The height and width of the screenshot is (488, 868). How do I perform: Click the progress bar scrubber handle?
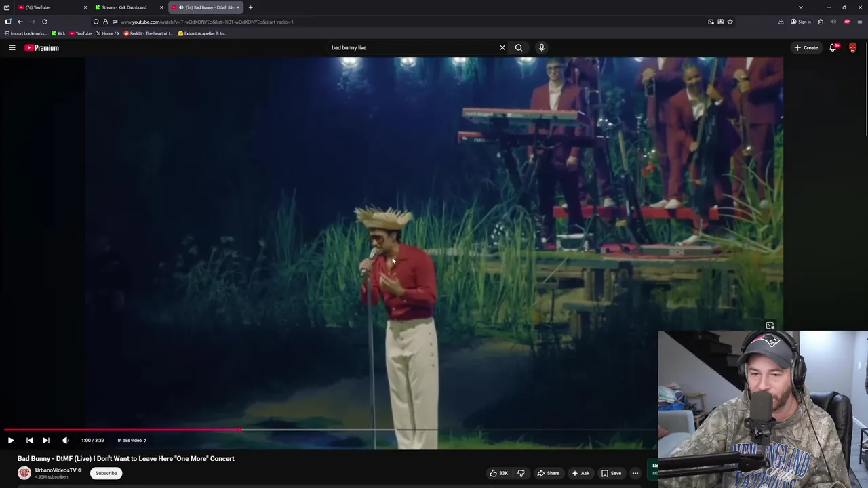[x=239, y=430]
